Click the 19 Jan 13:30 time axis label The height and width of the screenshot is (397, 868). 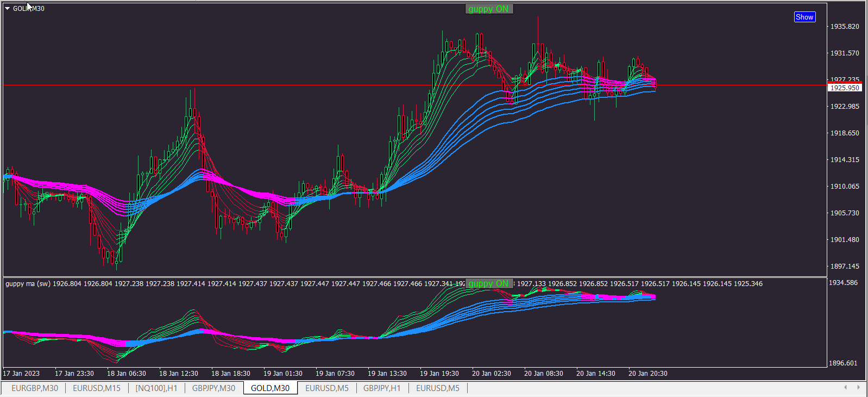387,374
